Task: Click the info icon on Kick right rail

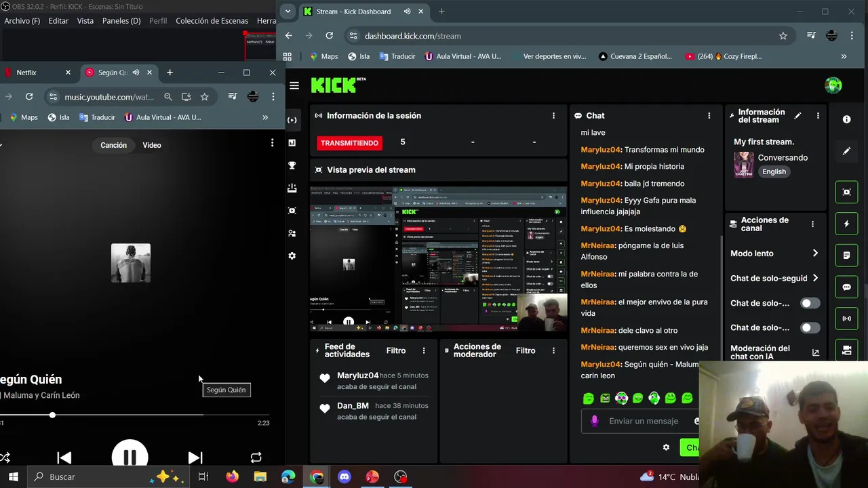Action: tap(846, 119)
